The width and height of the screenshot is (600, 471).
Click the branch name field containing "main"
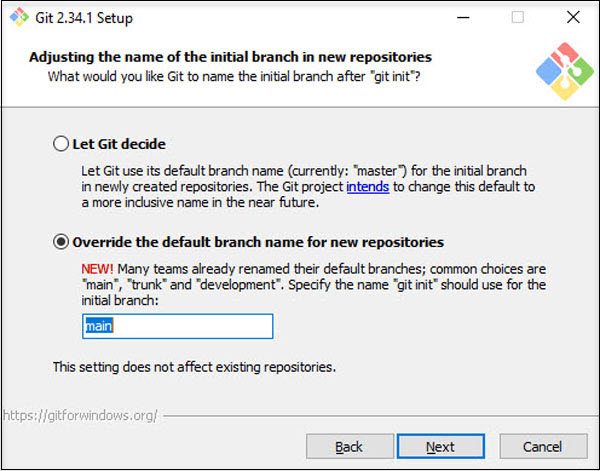[176, 327]
